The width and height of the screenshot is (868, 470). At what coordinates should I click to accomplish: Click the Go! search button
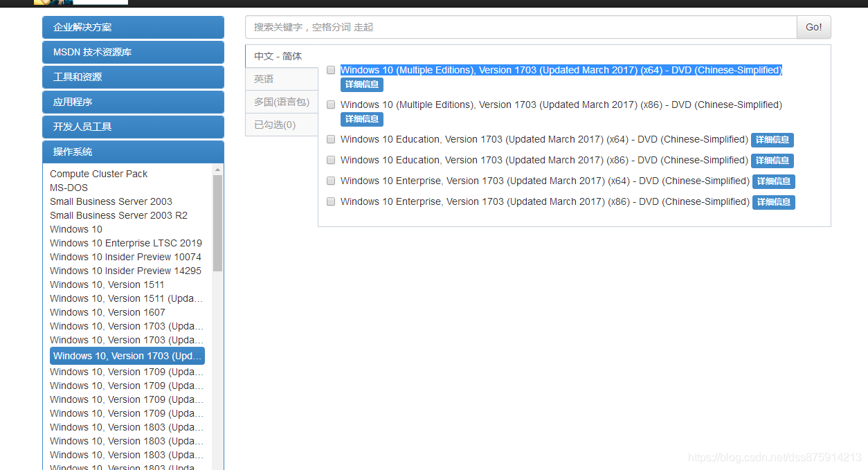(x=813, y=27)
